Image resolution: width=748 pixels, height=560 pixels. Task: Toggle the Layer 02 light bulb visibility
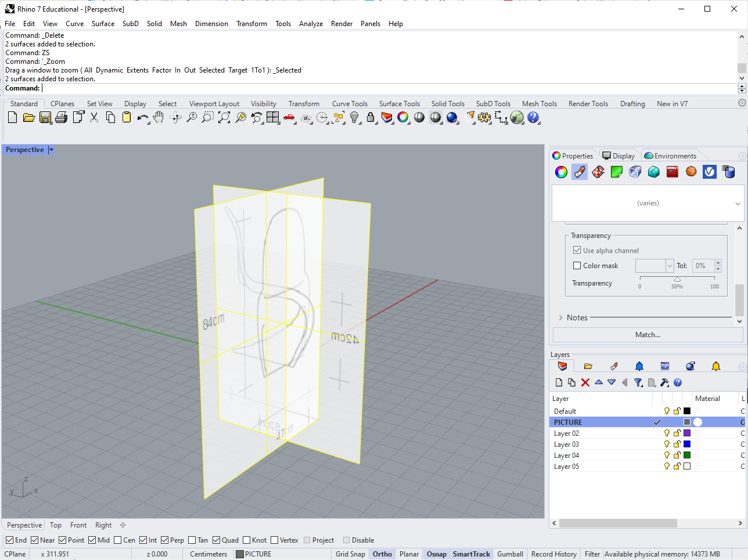667,433
